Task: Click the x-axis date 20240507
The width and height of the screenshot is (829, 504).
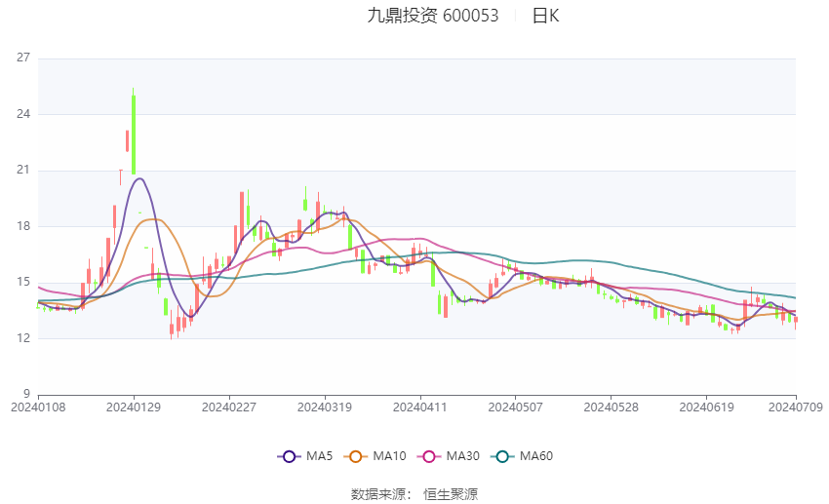Action: pos(516,407)
